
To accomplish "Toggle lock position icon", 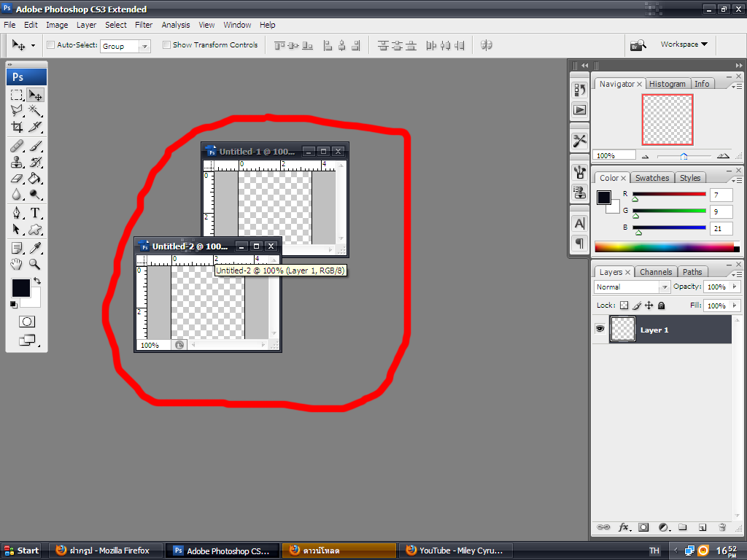I will [649, 306].
